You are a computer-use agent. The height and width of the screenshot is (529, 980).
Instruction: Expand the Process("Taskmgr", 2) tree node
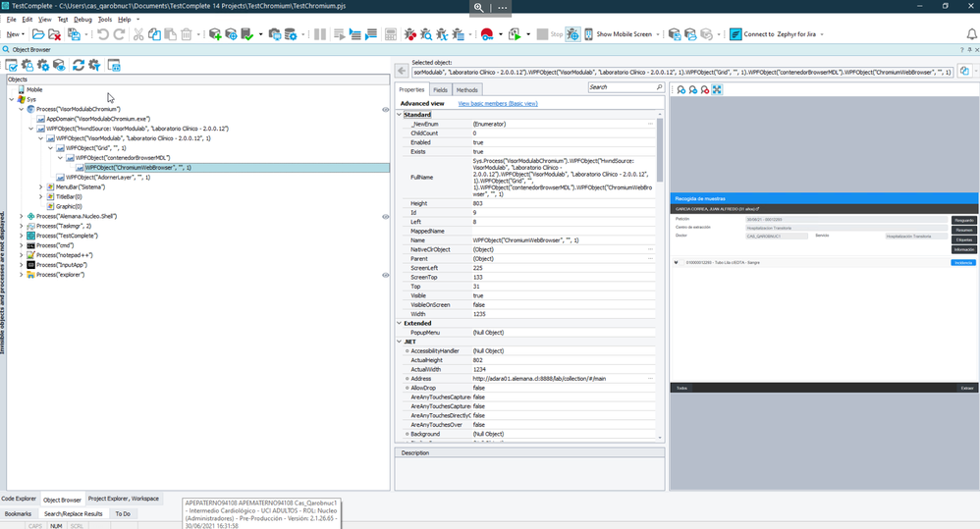[x=22, y=226]
